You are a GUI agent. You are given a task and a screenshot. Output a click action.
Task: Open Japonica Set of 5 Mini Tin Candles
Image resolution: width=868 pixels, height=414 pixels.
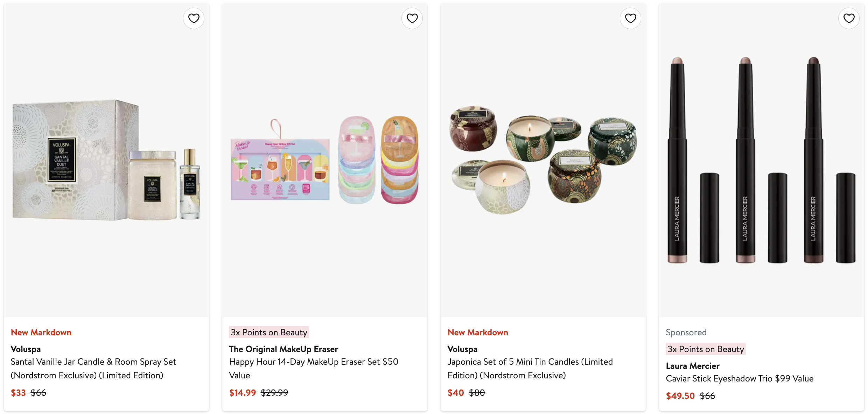coord(530,368)
